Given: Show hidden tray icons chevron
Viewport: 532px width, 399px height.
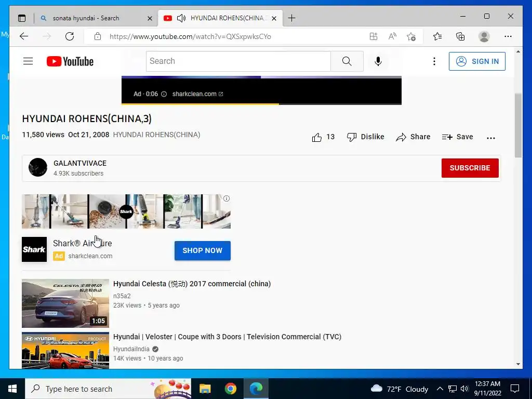Looking at the screenshot, I should coord(440,389).
